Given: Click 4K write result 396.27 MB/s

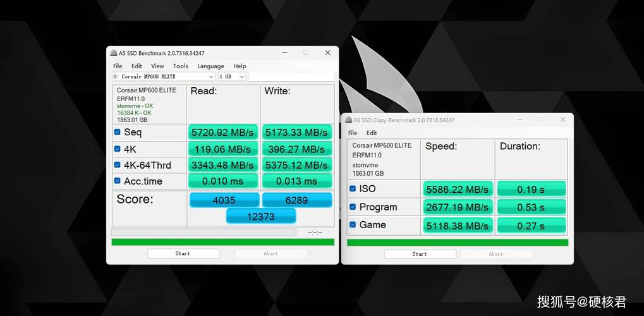Looking at the screenshot, I should (x=296, y=149).
